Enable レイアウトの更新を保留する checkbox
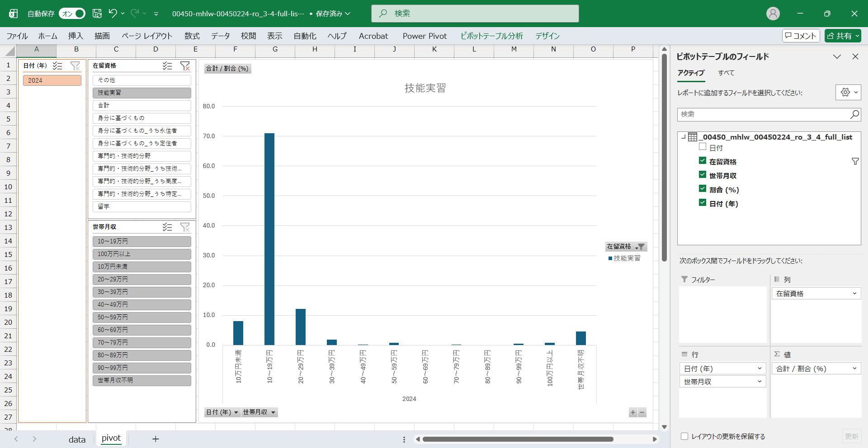 (x=684, y=436)
